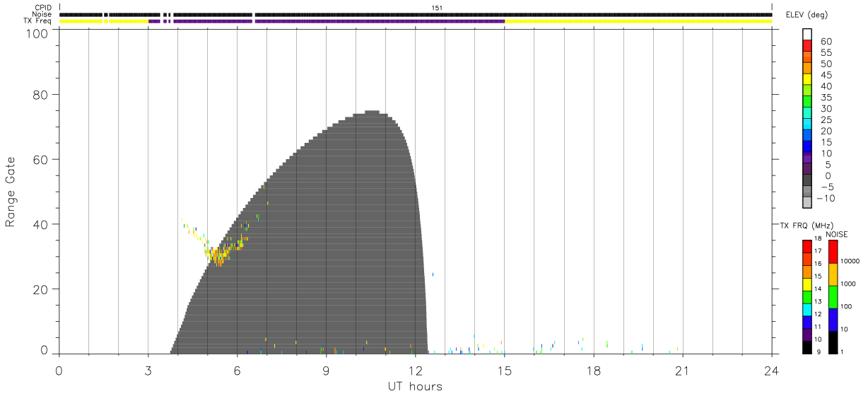Click the white top swatch of ELEV colorbar

pyautogui.click(x=807, y=34)
